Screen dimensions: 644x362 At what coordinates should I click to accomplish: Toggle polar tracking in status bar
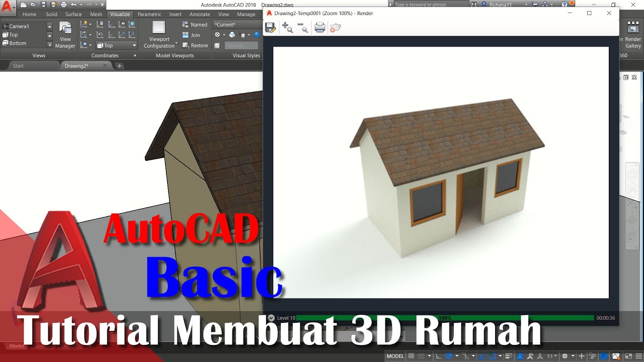[448, 356]
